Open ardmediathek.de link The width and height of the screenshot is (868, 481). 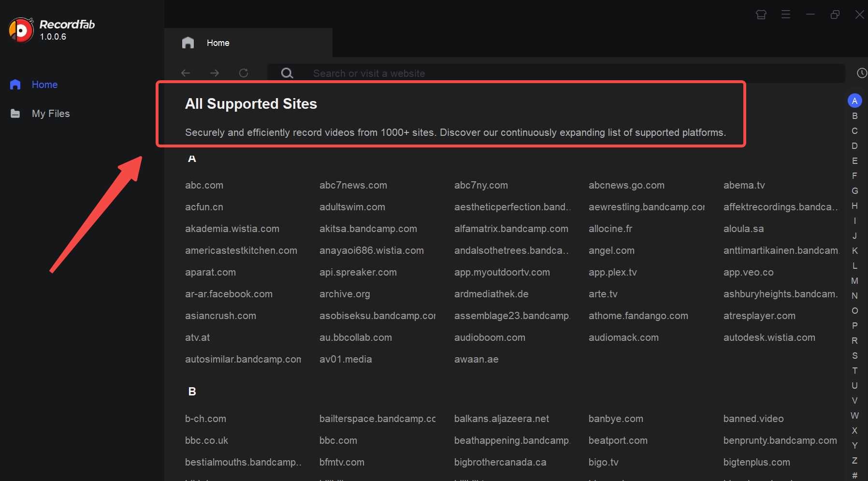(492, 294)
